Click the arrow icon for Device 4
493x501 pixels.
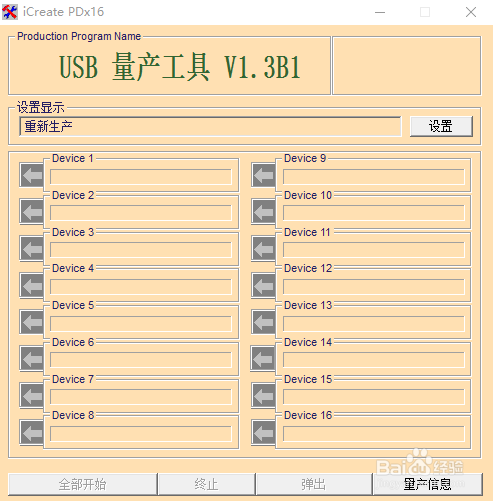(32, 285)
